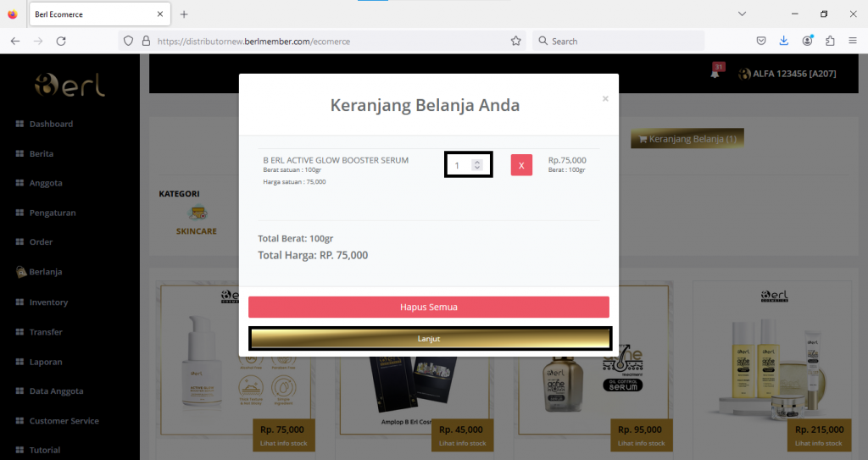Open Firefox downloads panel
The image size is (868, 460).
point(784,41)
